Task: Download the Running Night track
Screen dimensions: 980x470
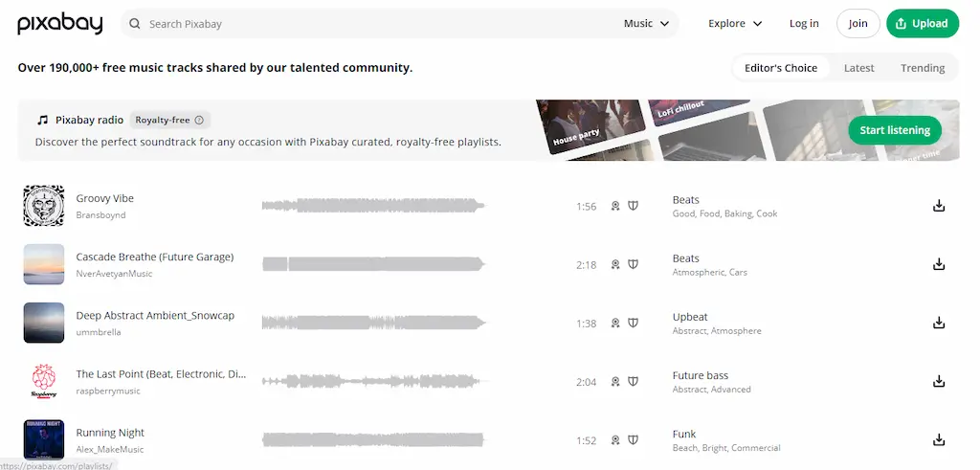Action: coord(938,440)
